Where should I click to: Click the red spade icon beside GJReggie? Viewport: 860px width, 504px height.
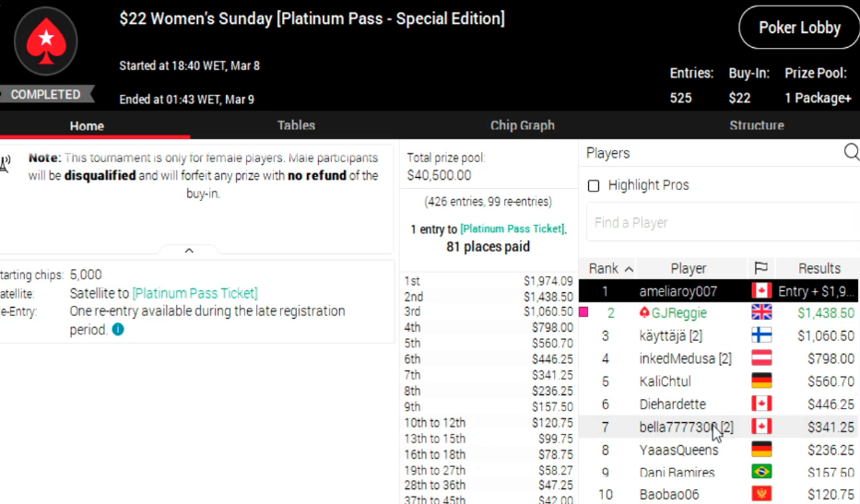[x=644, y=313]
